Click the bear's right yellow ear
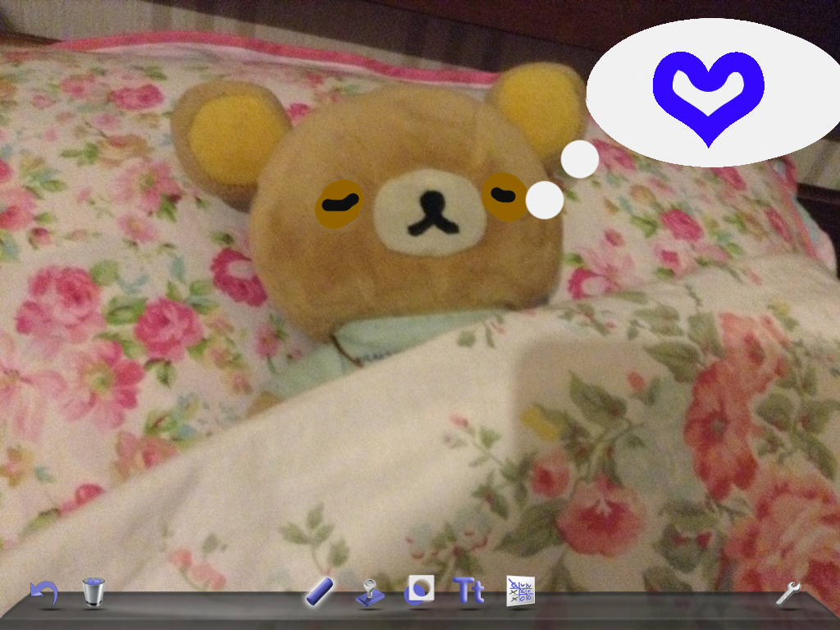This screenshot has height=630, width=840. [537, 107]
